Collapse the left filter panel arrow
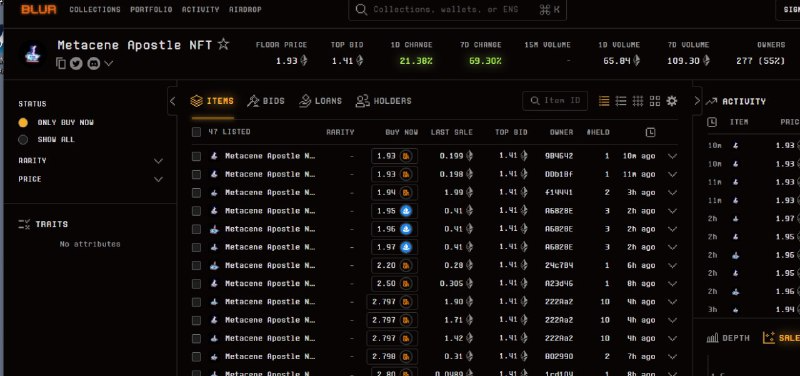The width and height of the screenshot is (800, 376). pyautogui.click(x=172, y=101)
